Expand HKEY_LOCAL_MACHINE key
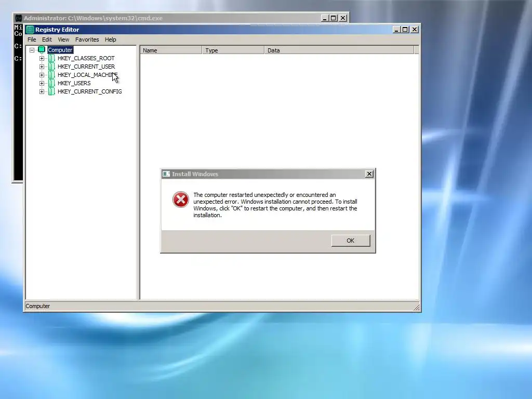Screen dimensions: 532x399 tap(42, 75)
